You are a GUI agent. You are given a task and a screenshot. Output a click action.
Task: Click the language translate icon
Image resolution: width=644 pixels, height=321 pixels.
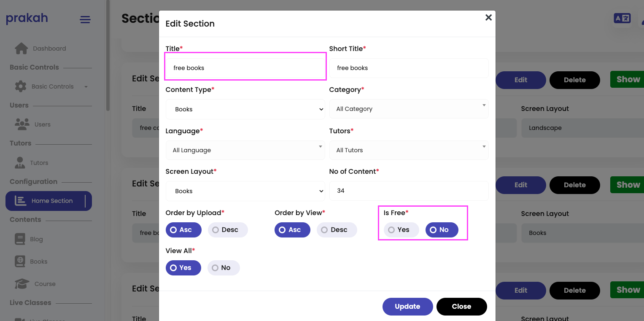pos(622,18)
